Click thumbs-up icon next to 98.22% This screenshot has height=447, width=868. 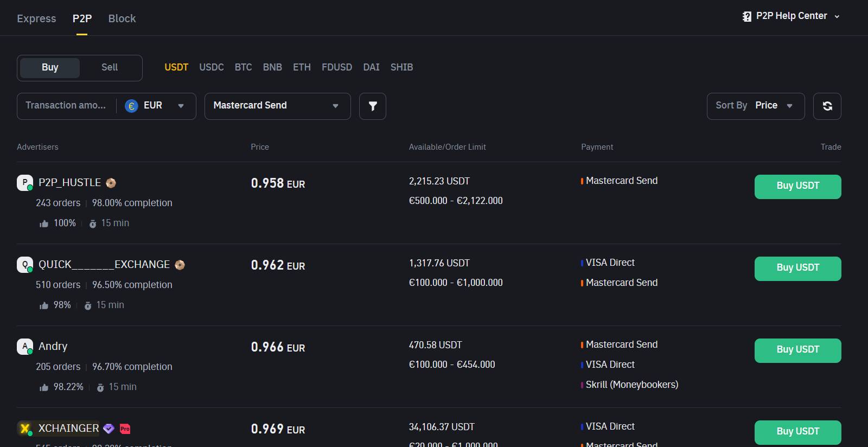click(x=44, y=387)
